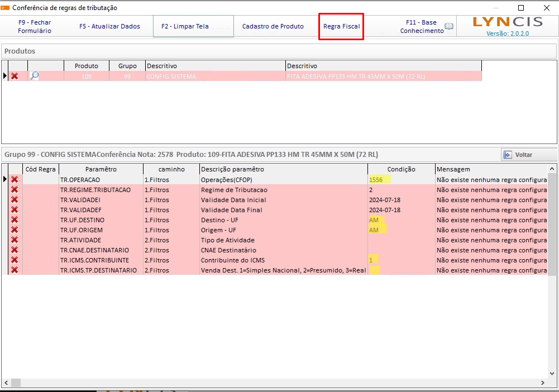Screen dimensions: 559x392
Task: Click F9 - Fechar Formulário button
Action: tap(35, 26)
